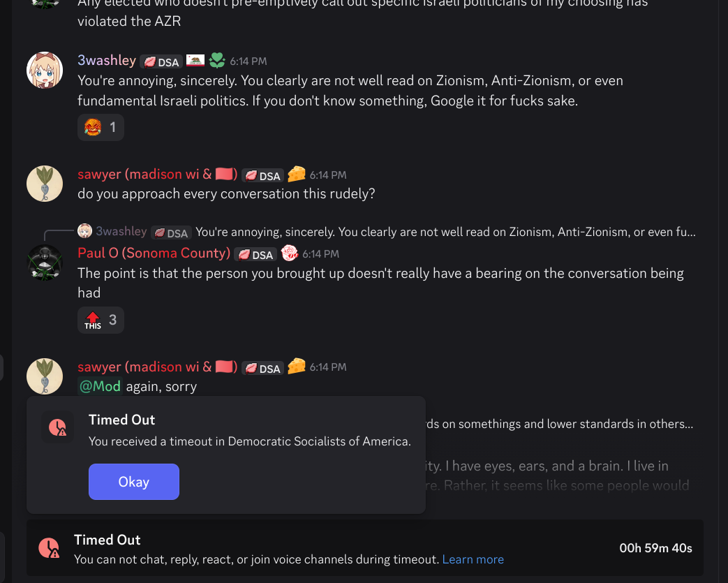This screenshot has width=728, height=583.
Task: Click the 3washley username in the message header
Action: point(107,60)
